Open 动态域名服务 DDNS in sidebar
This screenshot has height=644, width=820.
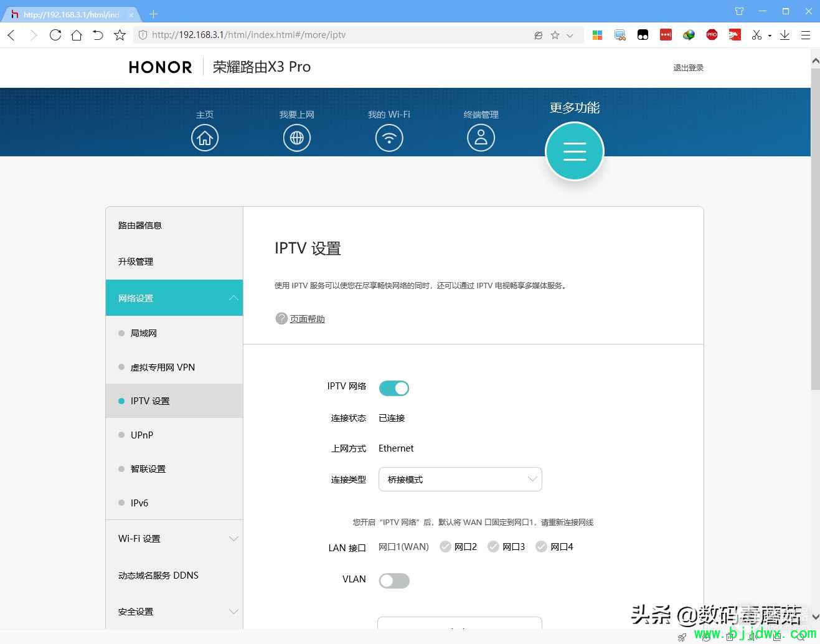coord(174,575)
